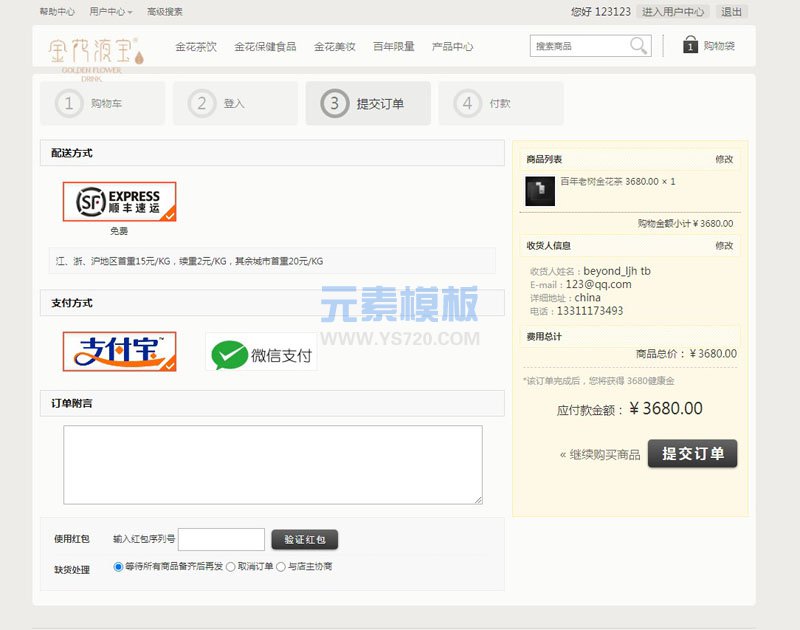
Task: Open the 产品中心 menu item
Action: (x=452, y=47)
